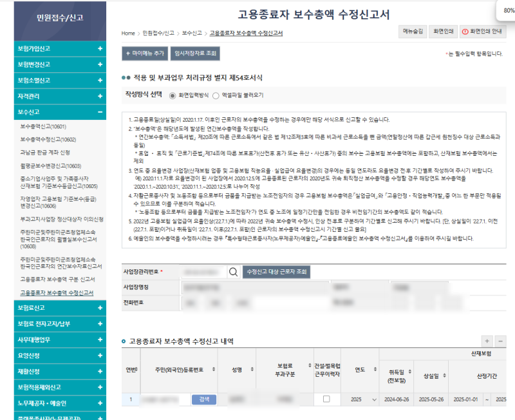Sort by 연도 column arrows
This screenshot has width=515, height=420.
click(375, 369)
